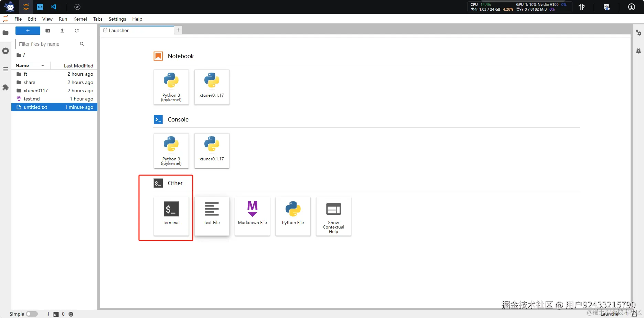Click the blue New Launcher plus button
644x318 pixels.
[28, 31]
